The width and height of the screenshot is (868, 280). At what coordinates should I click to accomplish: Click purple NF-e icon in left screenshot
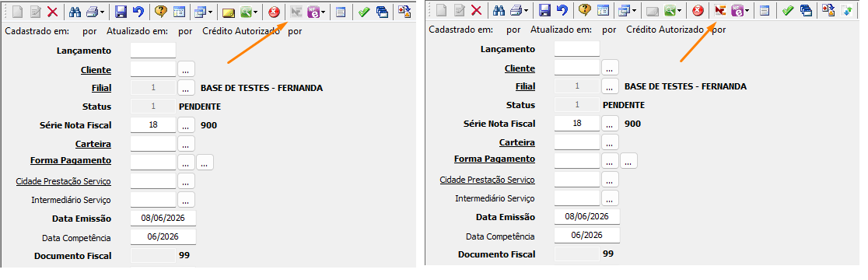(314, 12)
